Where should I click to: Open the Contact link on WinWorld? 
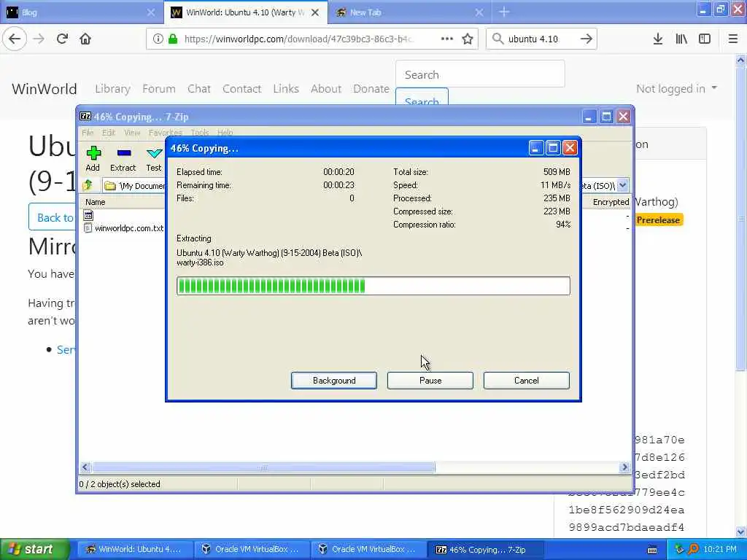[241, 89]
